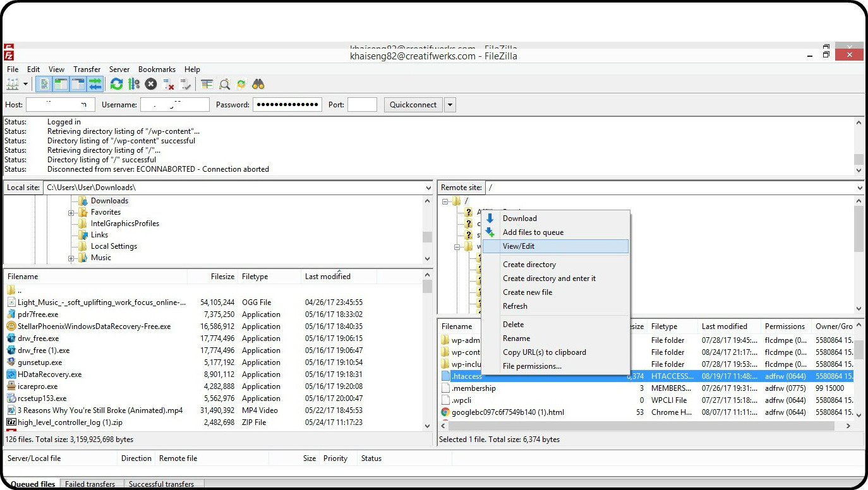Select the rcsetup153.exe file row
The height and width of the screenshot is (490, 868).
[x=214, y=398]
